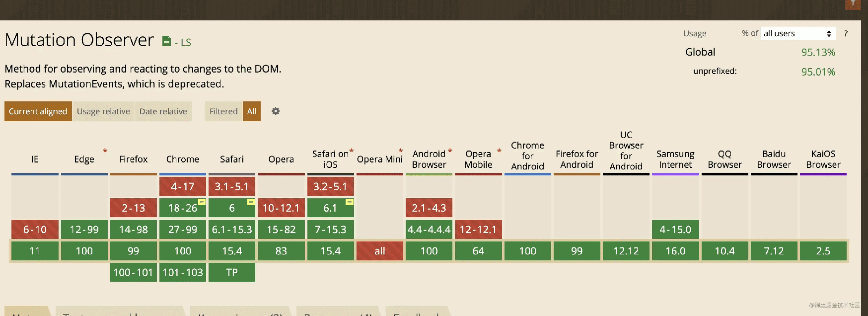Viewport: 868px width, 316px height.
Task: Click the red Opera Mini all cell
Action: coord(380,251)
